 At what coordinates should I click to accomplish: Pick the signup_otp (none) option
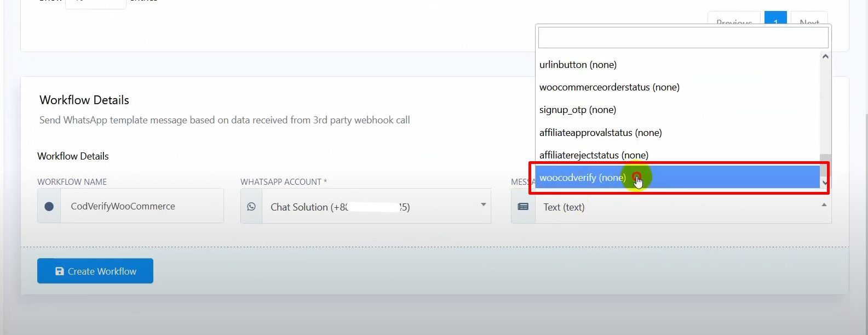[578, 110]
